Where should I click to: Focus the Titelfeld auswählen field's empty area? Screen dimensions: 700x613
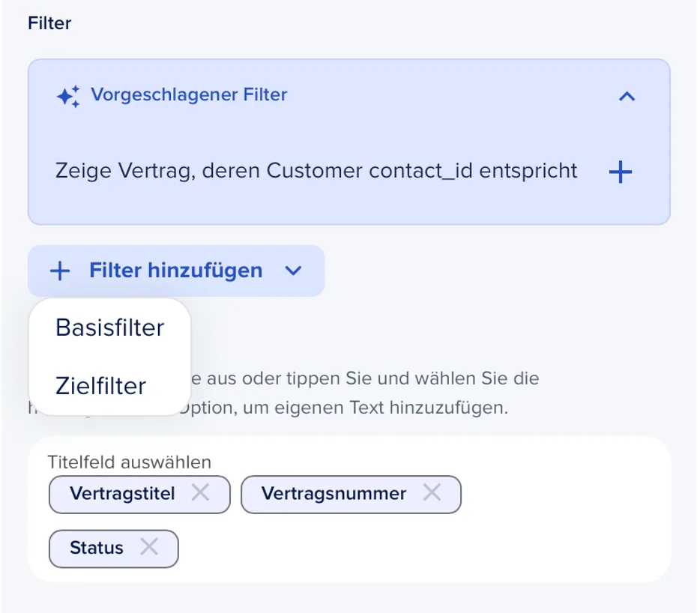pos(424,549)
